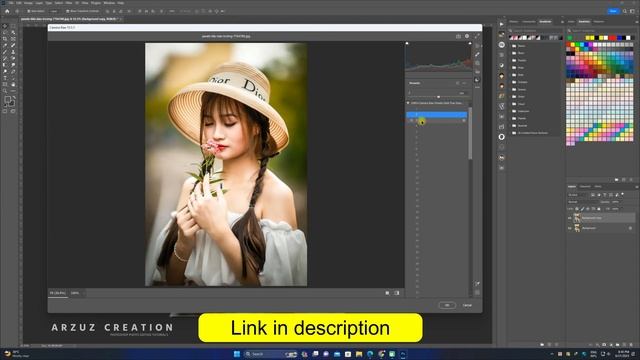
Task: Switch to the Channels tab
Action: (585, 187)
